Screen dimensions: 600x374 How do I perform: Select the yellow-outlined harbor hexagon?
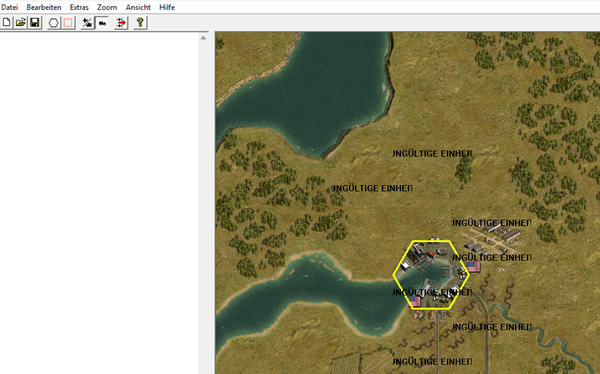[x=431, y=275]
